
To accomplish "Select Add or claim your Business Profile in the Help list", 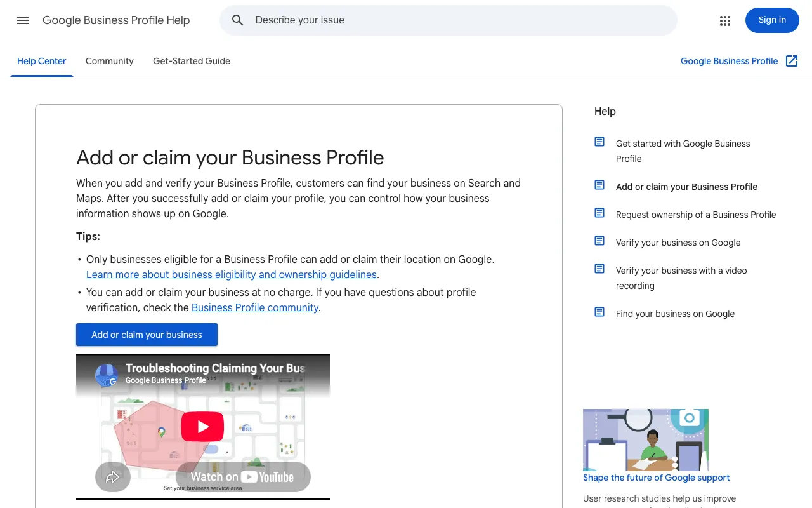I will [686, 187].
